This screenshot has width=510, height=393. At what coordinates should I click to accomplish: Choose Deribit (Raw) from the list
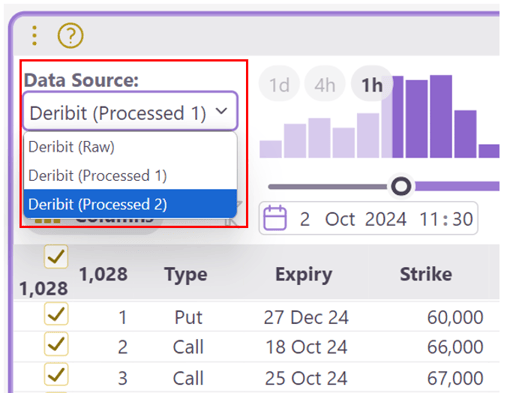click(130, 147)
